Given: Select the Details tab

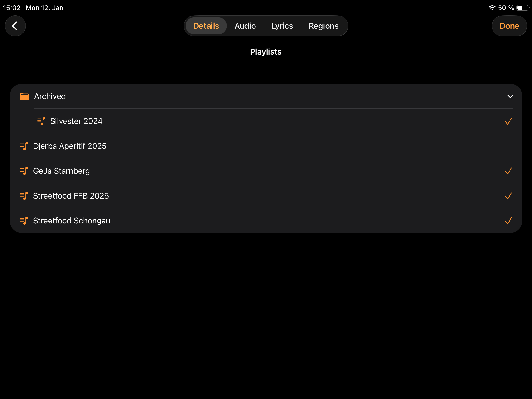Looking at the screenshot, I should 206,26.
